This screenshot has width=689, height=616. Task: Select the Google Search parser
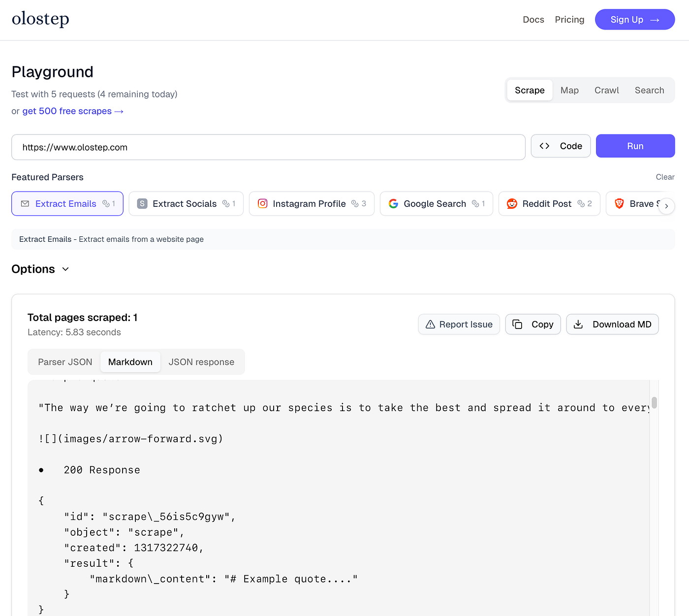click(x=436, y=204)
